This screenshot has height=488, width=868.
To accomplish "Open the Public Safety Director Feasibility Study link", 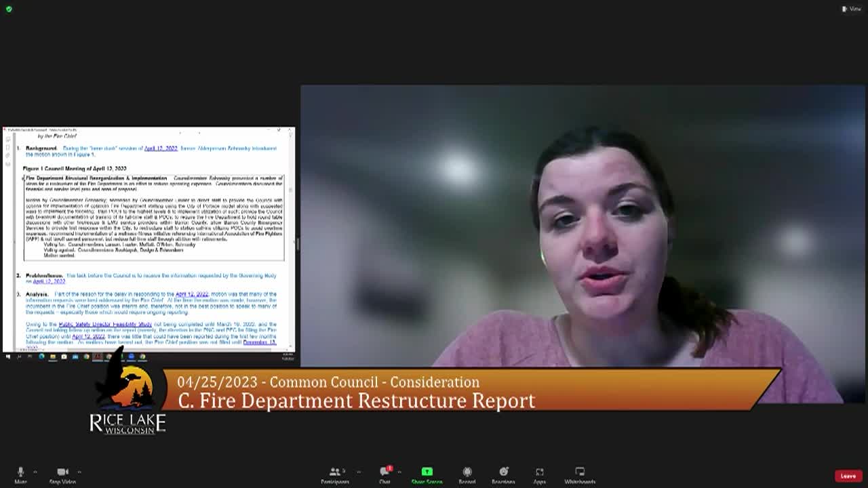I will pos(105,325).
